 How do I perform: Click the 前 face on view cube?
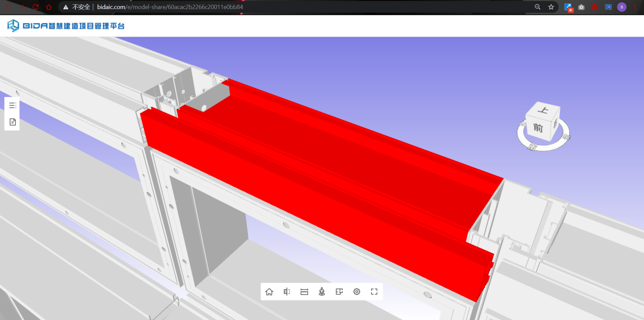click(x=538, y=128)
